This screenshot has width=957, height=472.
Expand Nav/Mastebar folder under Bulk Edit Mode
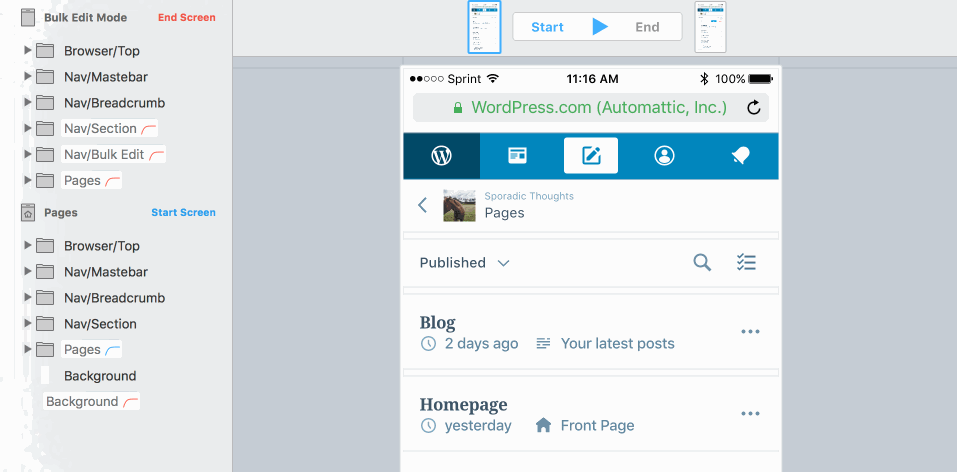(x=27, y=76)
